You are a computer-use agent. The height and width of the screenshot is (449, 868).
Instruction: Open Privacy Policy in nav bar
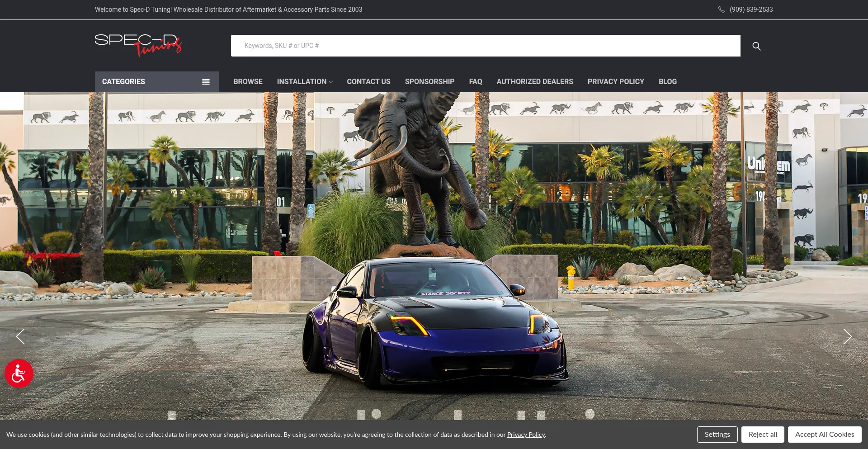click(616, 82)
